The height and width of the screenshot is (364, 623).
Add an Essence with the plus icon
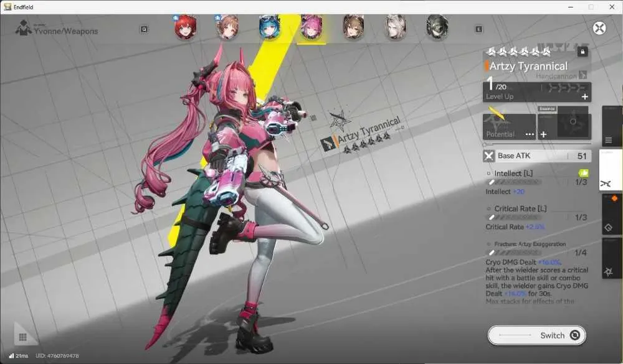(x=543, y=134)
